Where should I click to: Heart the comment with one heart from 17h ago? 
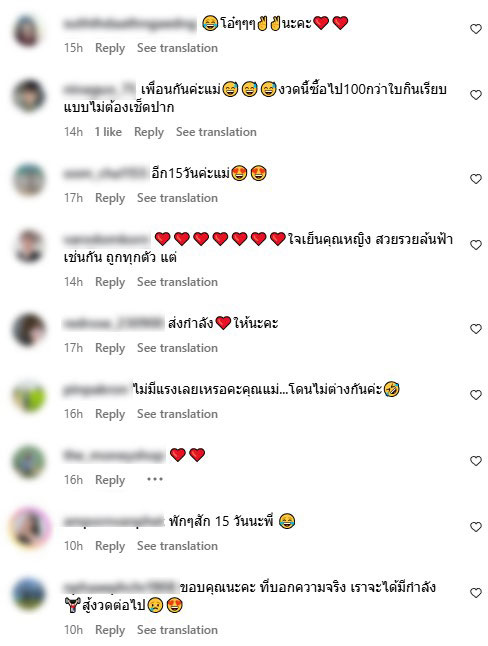(476, 329)
